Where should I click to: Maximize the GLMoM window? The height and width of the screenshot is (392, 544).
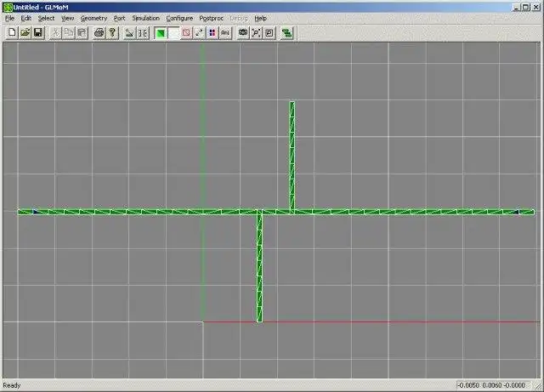[x=526, y=8]
